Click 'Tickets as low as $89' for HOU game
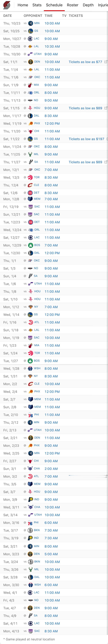Viewport: 108px width, 644px height. click(x=85, y=108)
